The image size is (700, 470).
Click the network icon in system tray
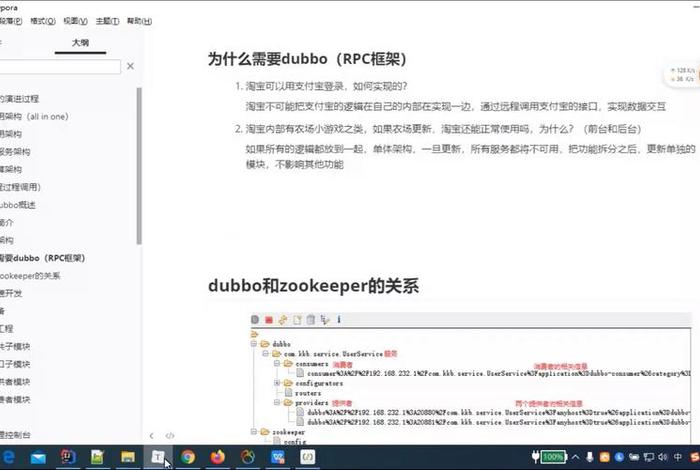click(648, 457)
